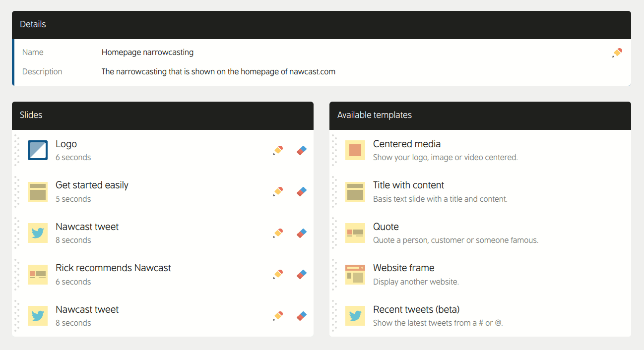Viewport: 644px width, 350px height.
Task: Add the Recent tweets (beta) template
Action: click(416, 310)
